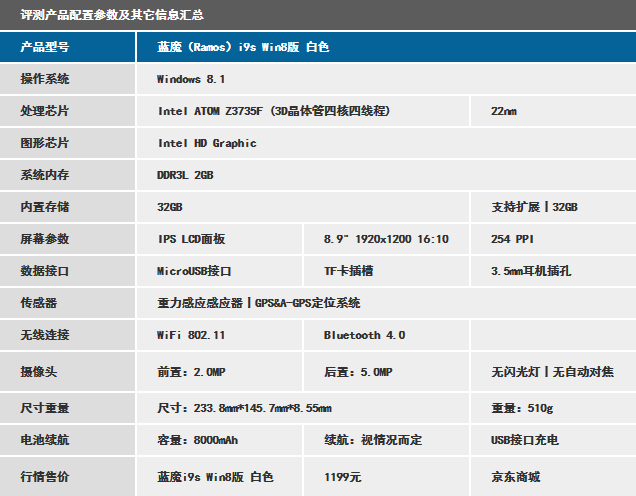The height and width of the screenshot is (496, 636).
Task: Click the 22nm process cell
Action: pyautogui.click(x=553, y=111)
